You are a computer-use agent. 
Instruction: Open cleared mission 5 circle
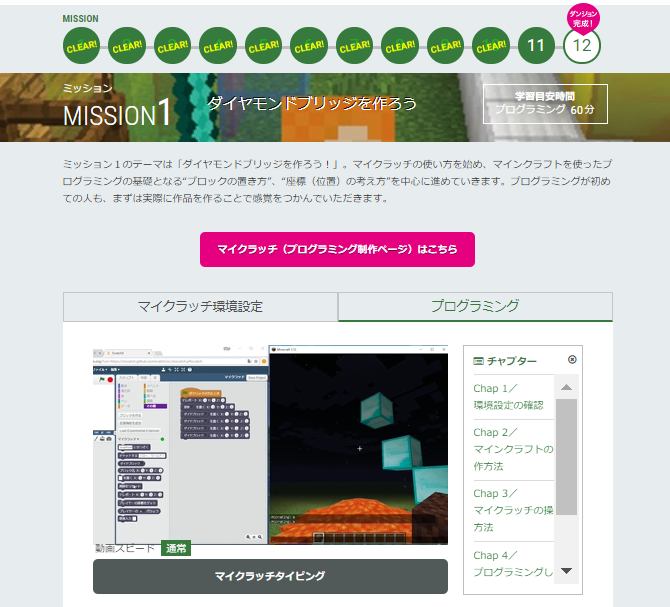pos(263,46)
